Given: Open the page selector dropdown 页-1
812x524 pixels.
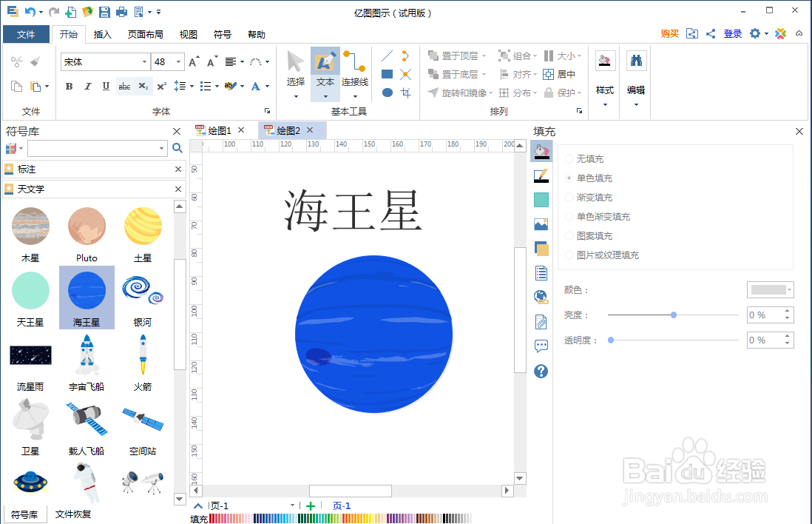Looking at the screenshot, I should (292, 505).
